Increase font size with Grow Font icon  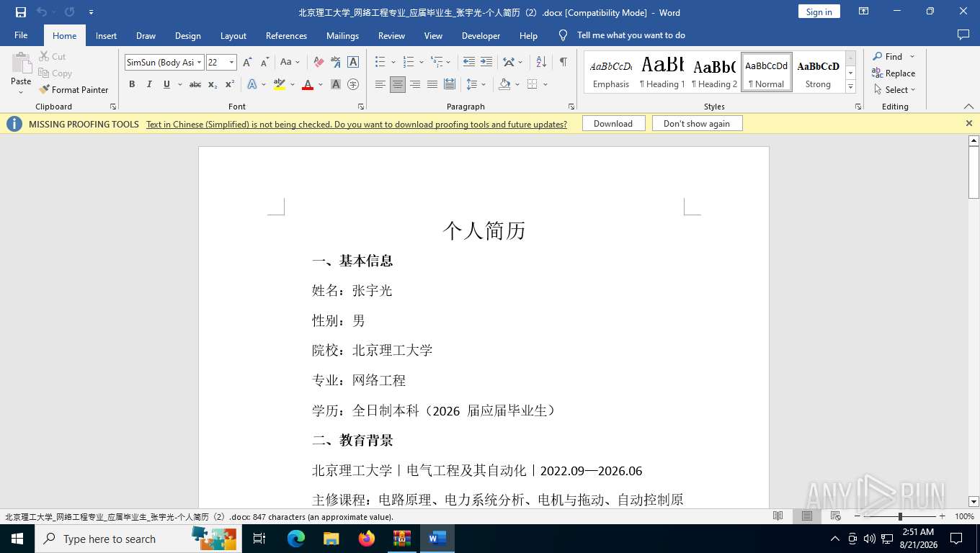247,63
